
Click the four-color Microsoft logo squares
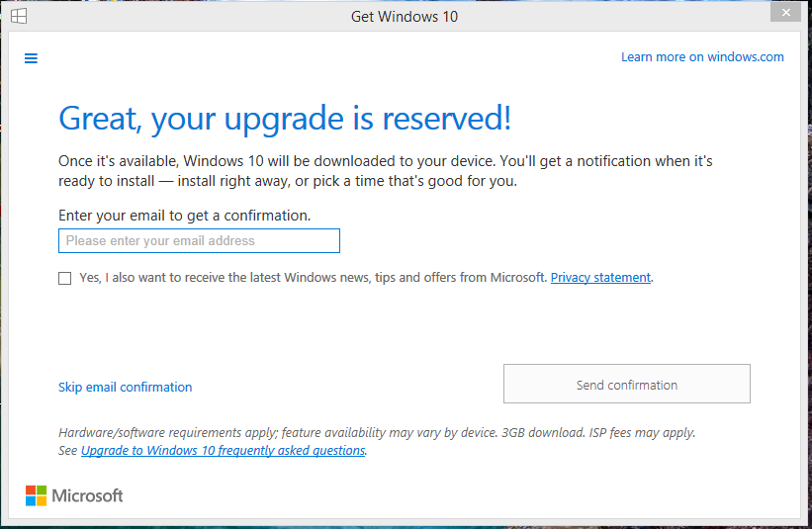pos(36,495)
